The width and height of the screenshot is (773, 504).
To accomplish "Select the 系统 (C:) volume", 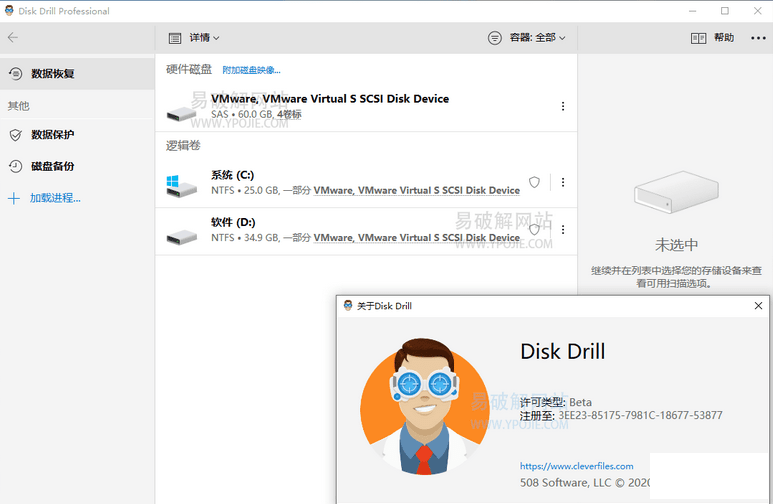I will pos(366,183).
